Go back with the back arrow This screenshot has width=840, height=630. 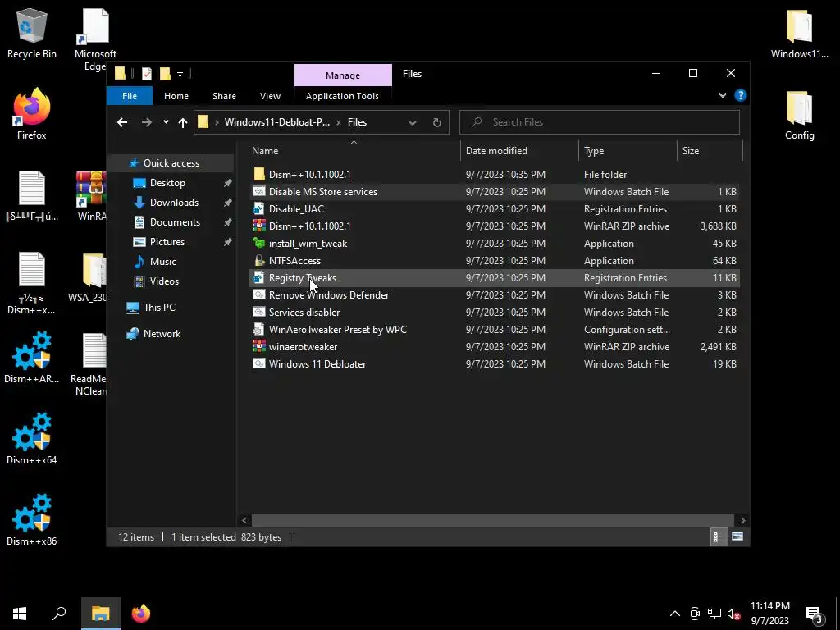tap(122, 122)
